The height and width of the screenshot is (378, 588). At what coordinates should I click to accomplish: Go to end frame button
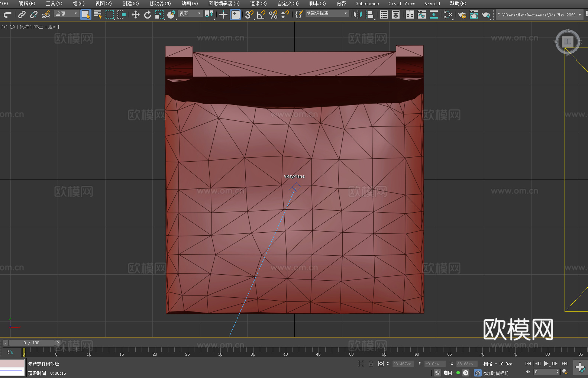tap(565, 364)
